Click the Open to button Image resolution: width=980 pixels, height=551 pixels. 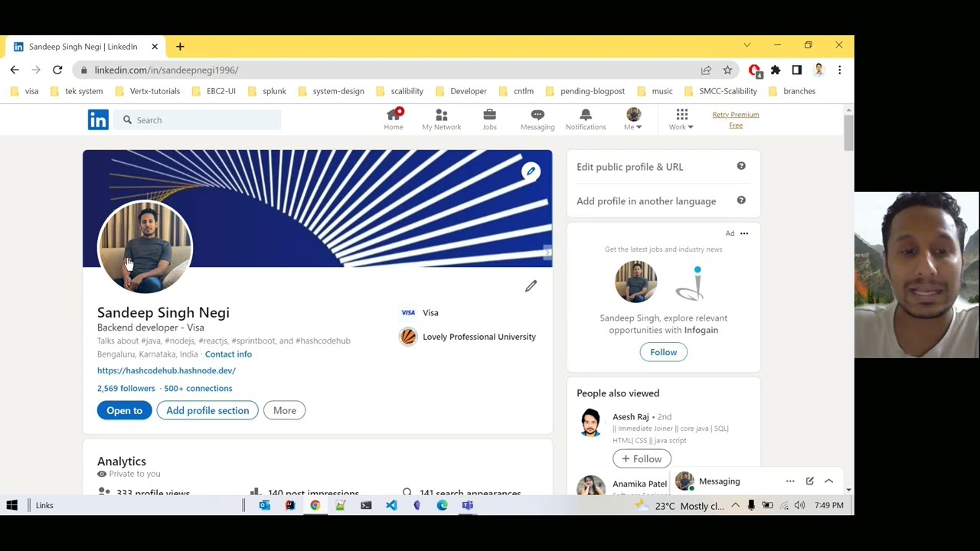coord(124,411)
